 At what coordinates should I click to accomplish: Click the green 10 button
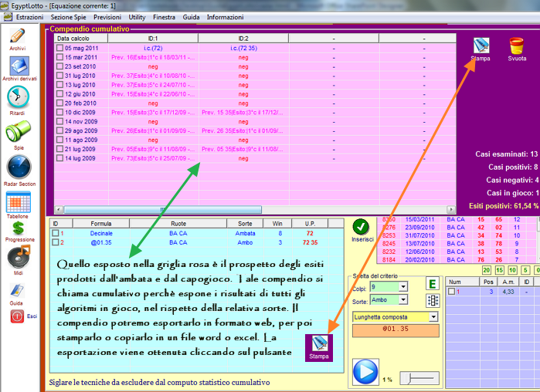point(512,270)
